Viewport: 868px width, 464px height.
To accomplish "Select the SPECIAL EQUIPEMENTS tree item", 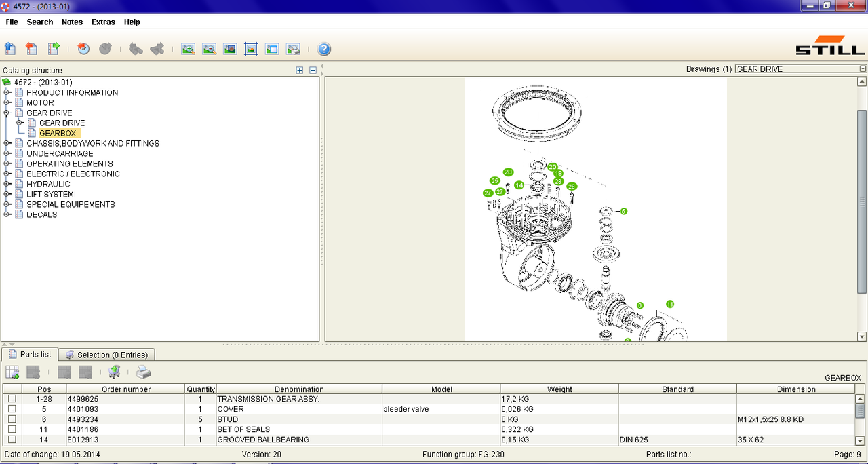I will point(71,204).
